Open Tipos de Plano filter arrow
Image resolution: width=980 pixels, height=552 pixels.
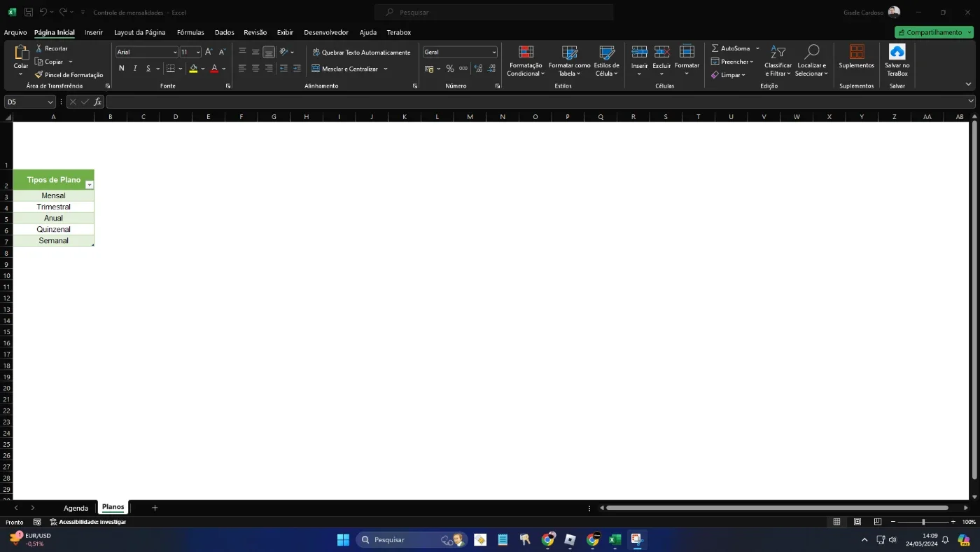pyautogui.click(x=89, y=185)
